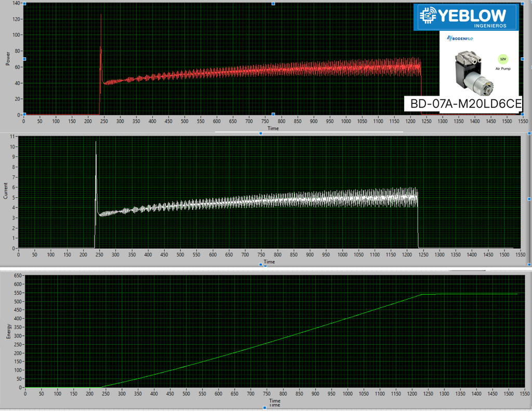
Task: Edit the 650 maximum on Energy axis
Action: tap(18, 276)
